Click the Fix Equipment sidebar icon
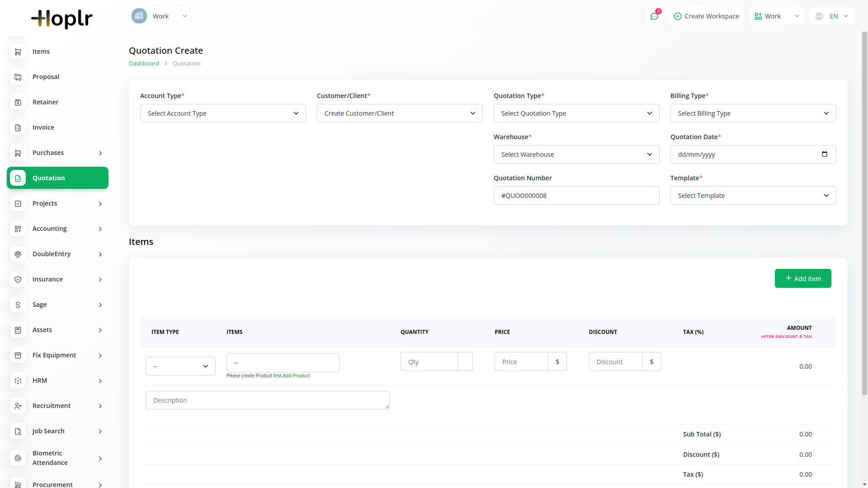The height and width of the screenshot is (488, 868). tap(18, 355)
